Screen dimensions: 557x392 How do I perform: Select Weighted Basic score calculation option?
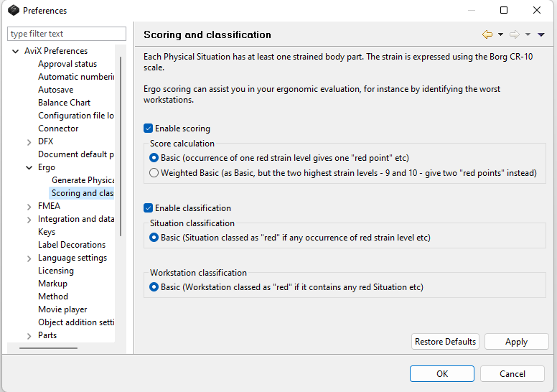(x=154, y=173)
